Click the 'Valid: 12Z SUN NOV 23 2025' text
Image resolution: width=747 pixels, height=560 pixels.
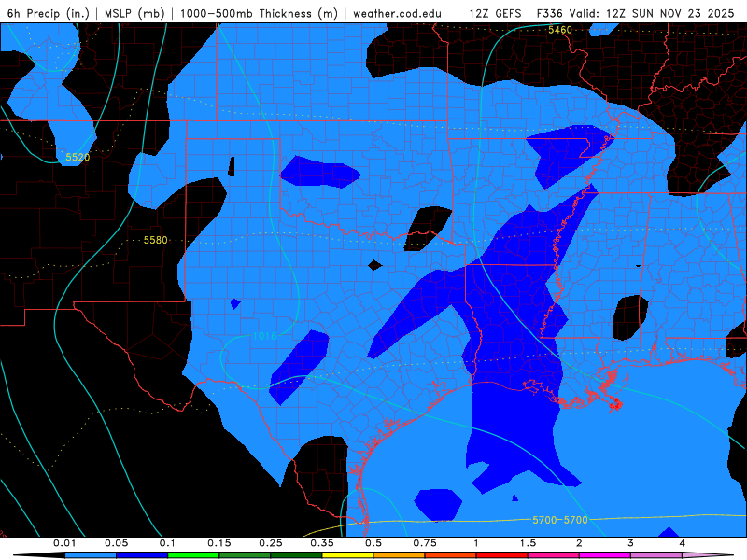click(x=651, y=13)
